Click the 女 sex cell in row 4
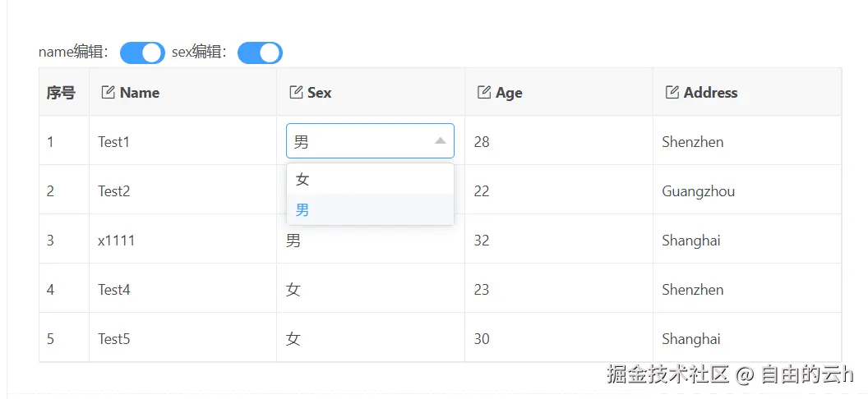 click(x=371, y=288)
